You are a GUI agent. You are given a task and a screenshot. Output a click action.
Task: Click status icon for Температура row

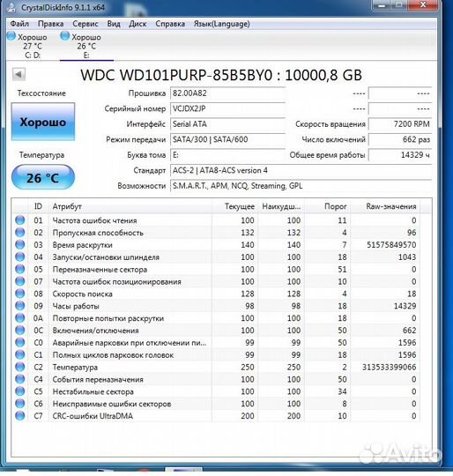pos(20,367)
